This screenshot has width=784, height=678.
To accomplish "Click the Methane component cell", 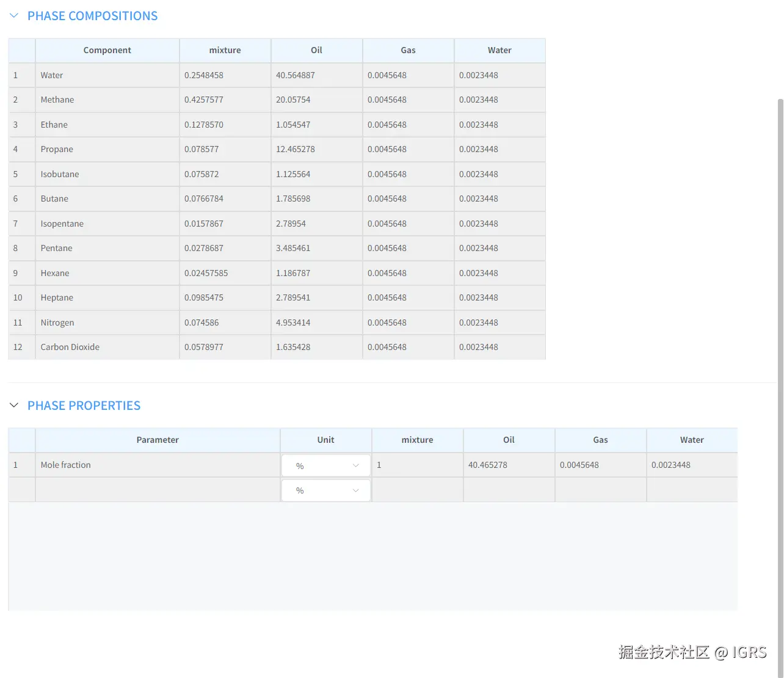I will click(x=57, y=100).
